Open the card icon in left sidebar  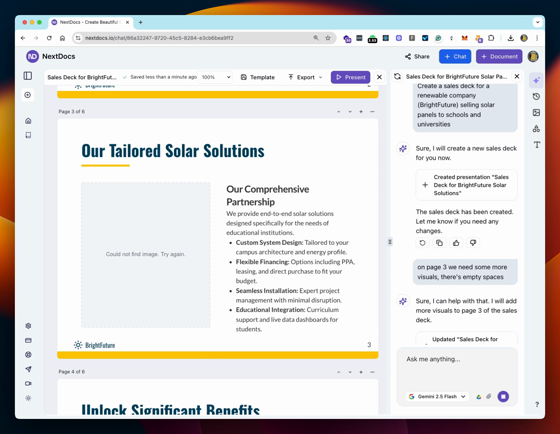(28, 340)
